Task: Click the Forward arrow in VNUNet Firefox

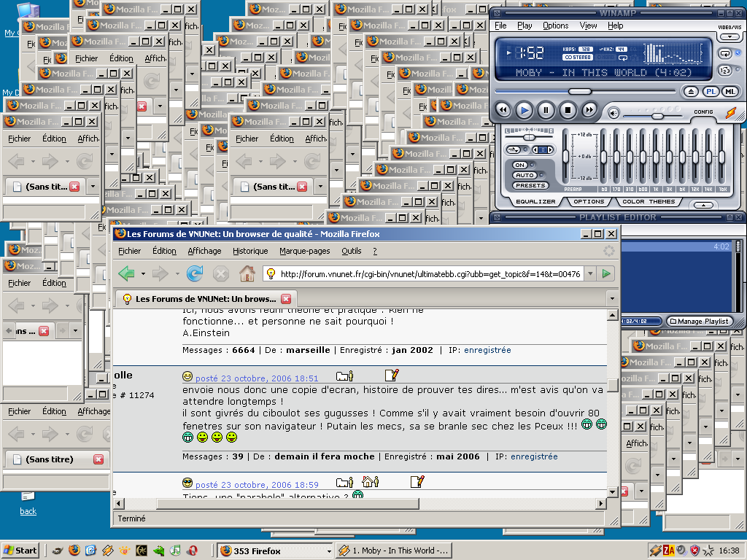Action: point(160,274)
